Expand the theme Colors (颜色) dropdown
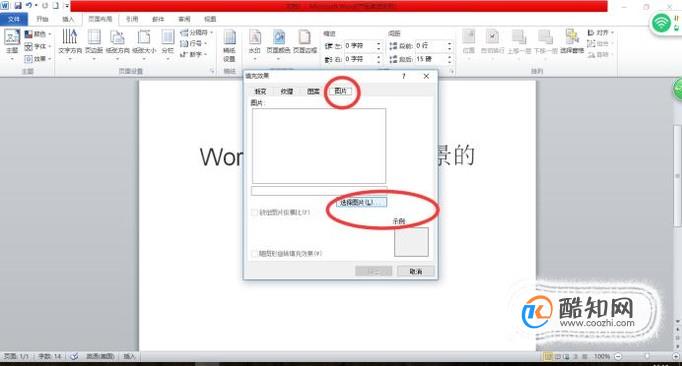The height and width of the screenshot is (366, 682). tap(38, 34)
